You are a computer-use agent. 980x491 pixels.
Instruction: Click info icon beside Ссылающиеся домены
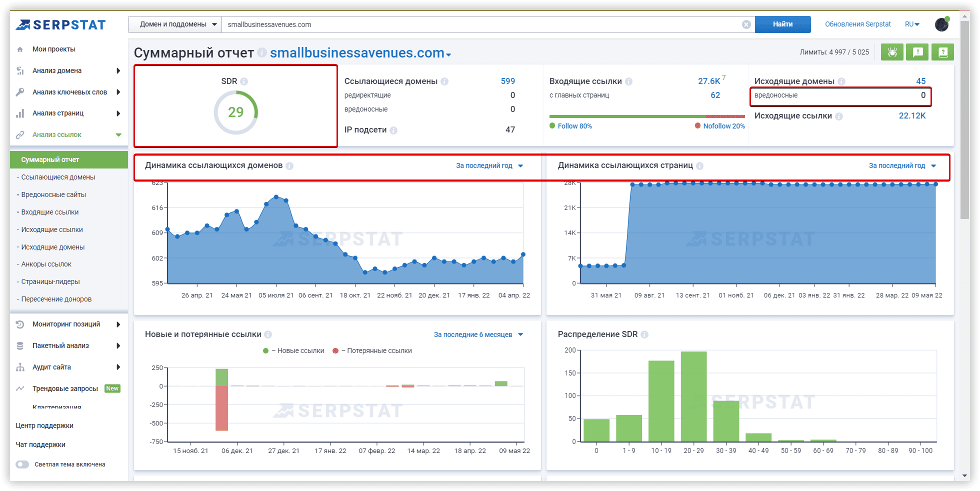(x=444, y=81)
